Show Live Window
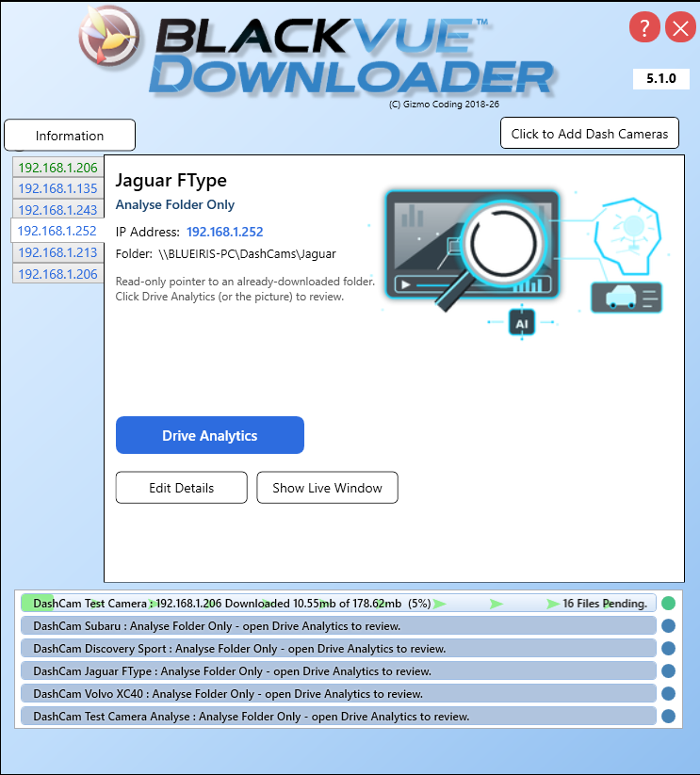 327,488
